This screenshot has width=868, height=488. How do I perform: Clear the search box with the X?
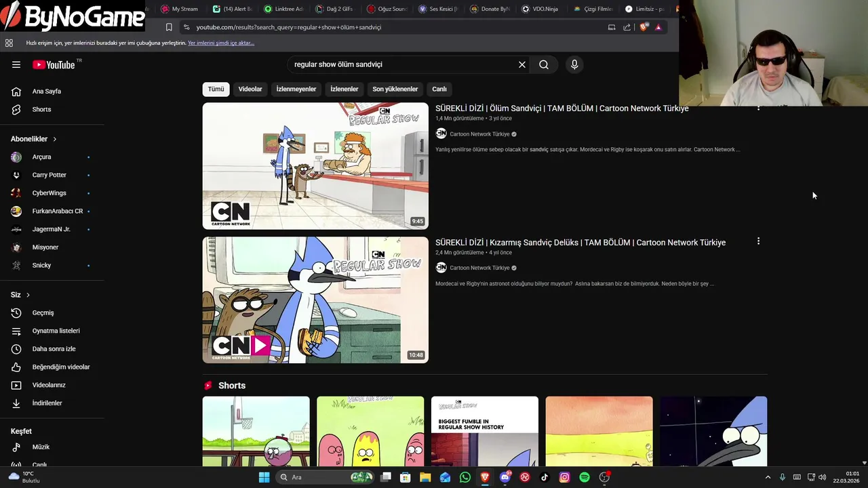click(x=522, y=64)
